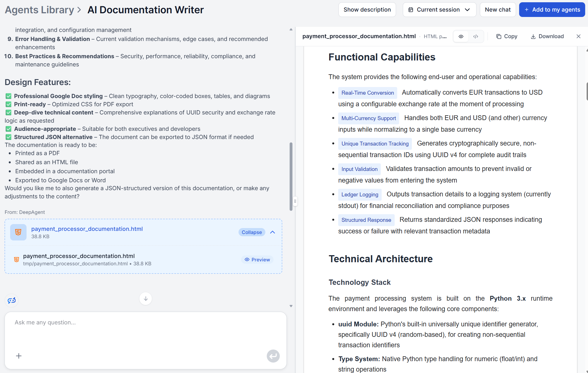This screenshot has height=373, width=588.
Task: Click the Technology Stack subheading
Action: [x=359, y=282]
